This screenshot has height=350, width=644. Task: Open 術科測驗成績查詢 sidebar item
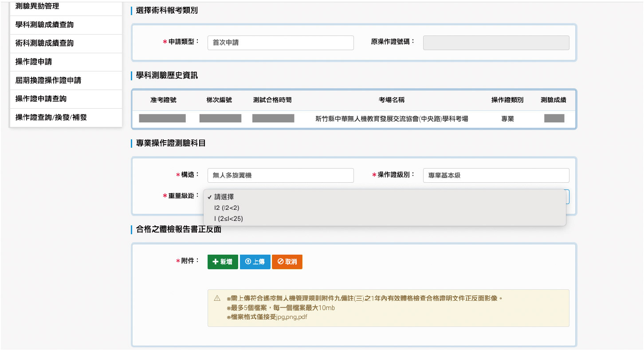44,43
